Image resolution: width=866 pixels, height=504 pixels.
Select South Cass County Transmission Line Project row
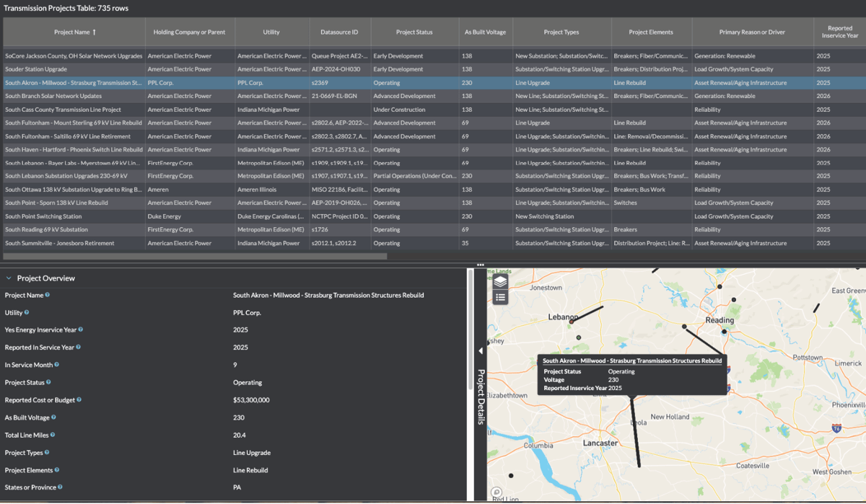click(433, 110)
